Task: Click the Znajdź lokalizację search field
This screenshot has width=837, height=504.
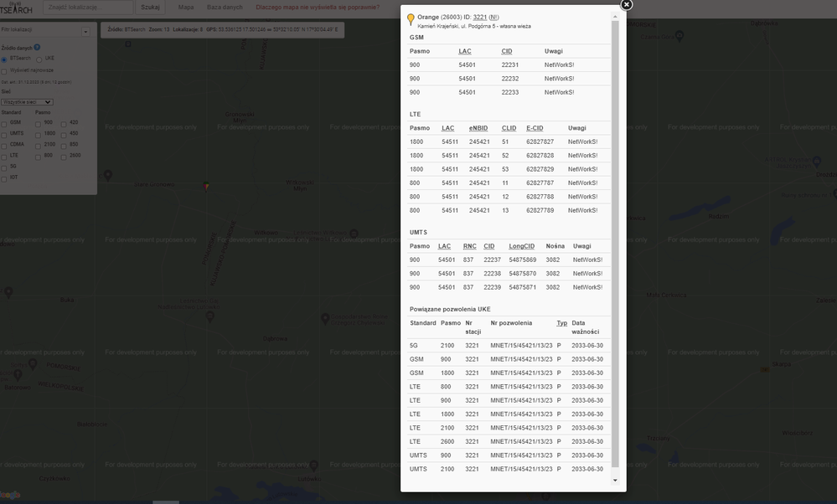Action: pyautogui.click(x=89, y=7)
